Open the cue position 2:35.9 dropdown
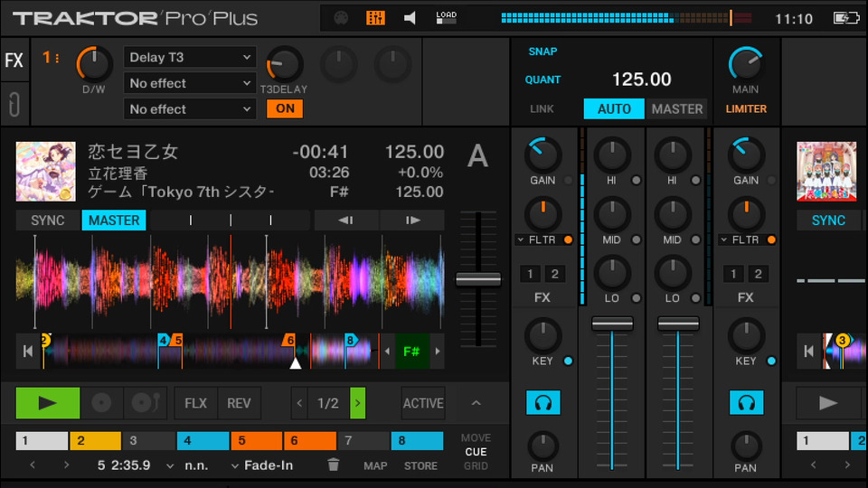Image resolution: width=868 pixels, height=488 pixels. pyautogui.click(x=170, y=466)
